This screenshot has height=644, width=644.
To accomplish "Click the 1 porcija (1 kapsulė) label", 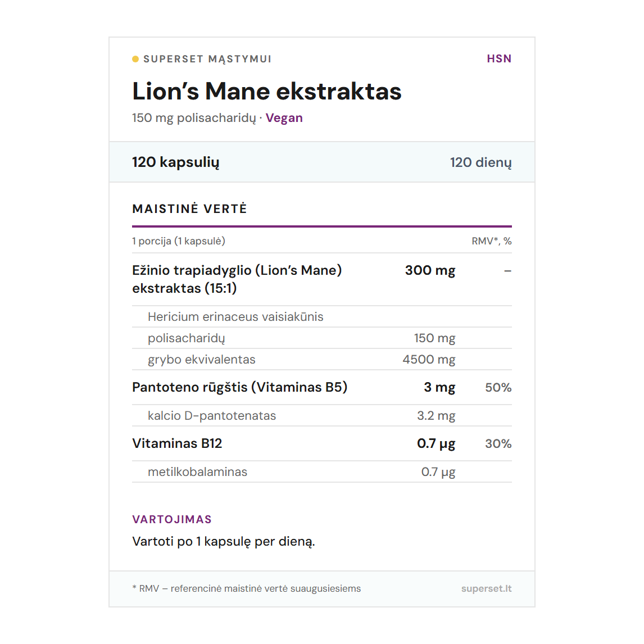I will [179, 241].
